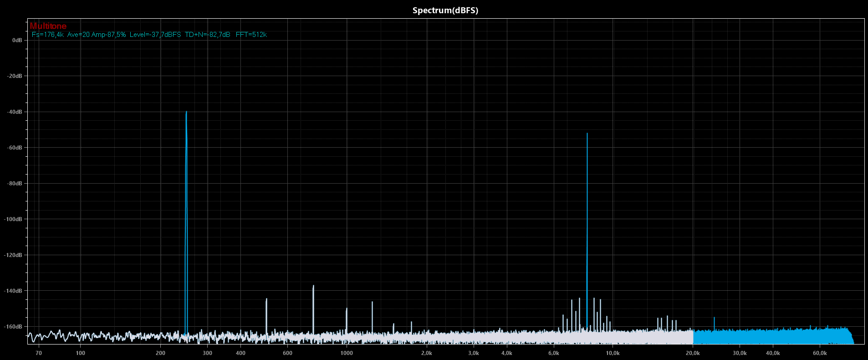Image resolution: width=868 pixels, height=360 pixels.
Task: Click the 6,0k frequency axis label
Action: tap(554, 353)
